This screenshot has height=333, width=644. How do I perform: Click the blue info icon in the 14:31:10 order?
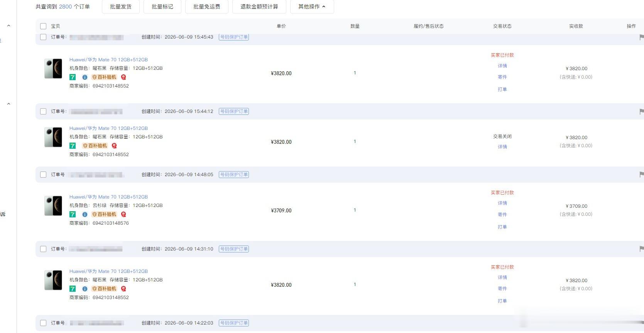tap(85, 289)
